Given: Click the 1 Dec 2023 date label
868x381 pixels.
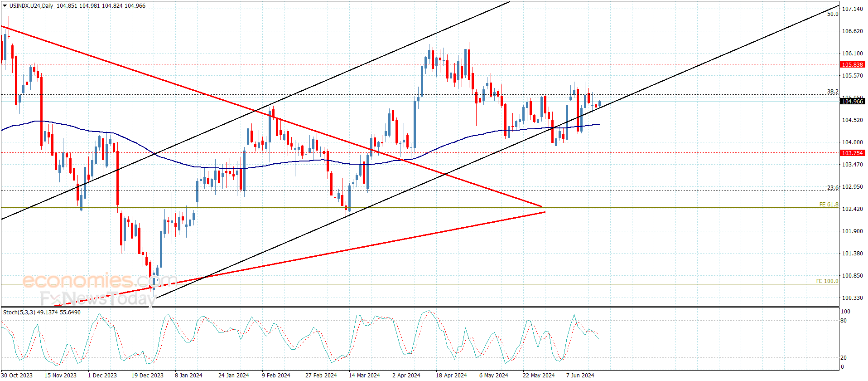Looking at the screenshot, I should coord(102,375).
